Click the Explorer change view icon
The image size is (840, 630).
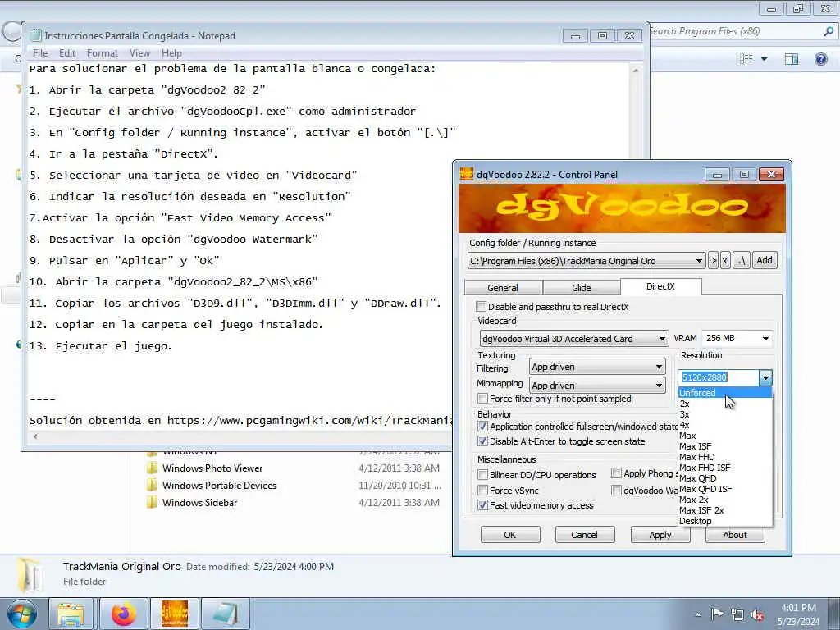(746, 59)
